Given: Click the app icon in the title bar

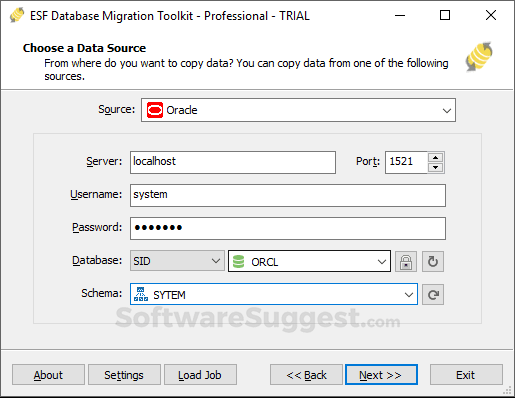Looking at the screenshot, I should (x=17, y=15).
